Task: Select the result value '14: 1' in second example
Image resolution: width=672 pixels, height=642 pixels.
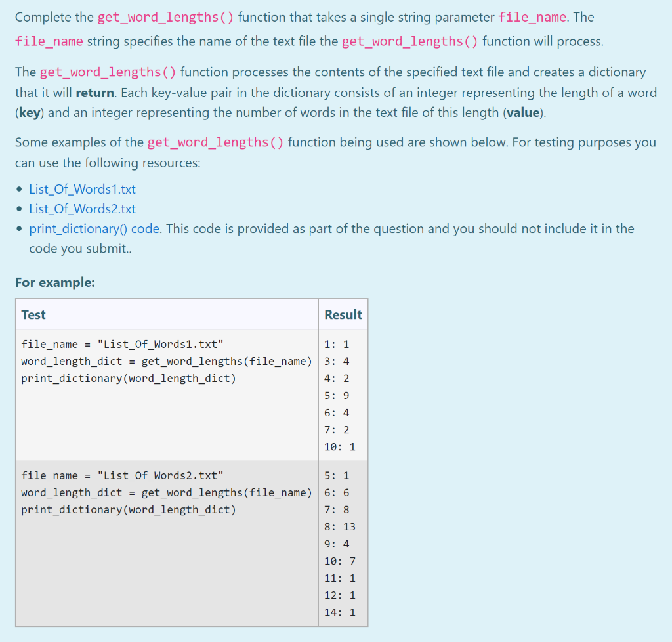Action: click(339, 612)
